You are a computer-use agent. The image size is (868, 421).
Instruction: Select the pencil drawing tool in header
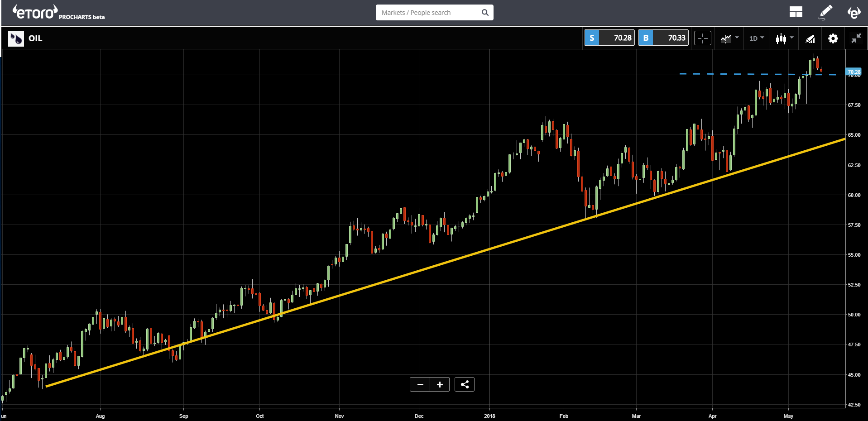tap(825, 12)
